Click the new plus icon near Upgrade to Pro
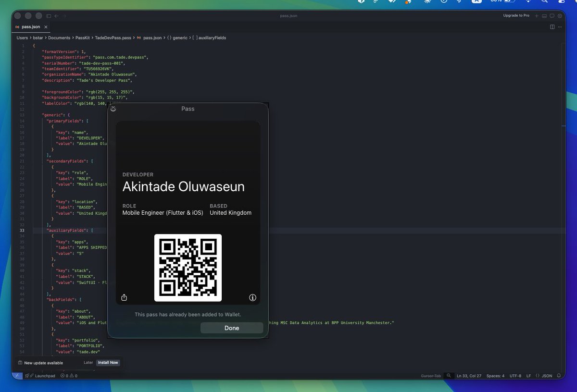Viewport: 577px width, 392px height. [x=537, y=16]
